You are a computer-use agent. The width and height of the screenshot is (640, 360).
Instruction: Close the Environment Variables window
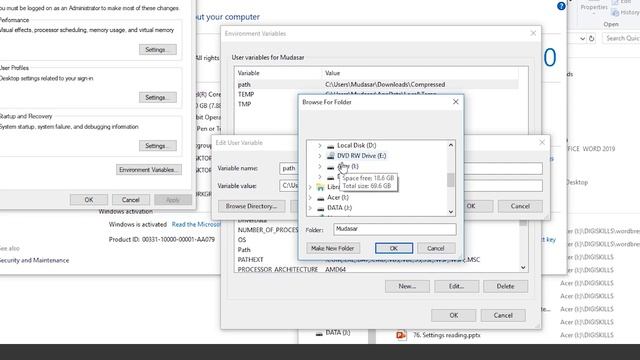pos(533,33)
